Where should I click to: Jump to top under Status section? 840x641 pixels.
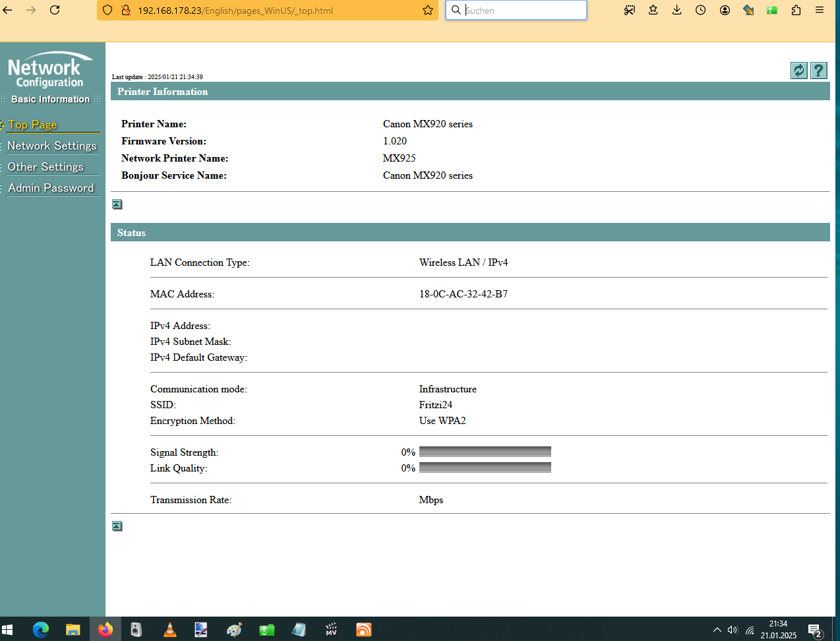(x=117, y=526)
